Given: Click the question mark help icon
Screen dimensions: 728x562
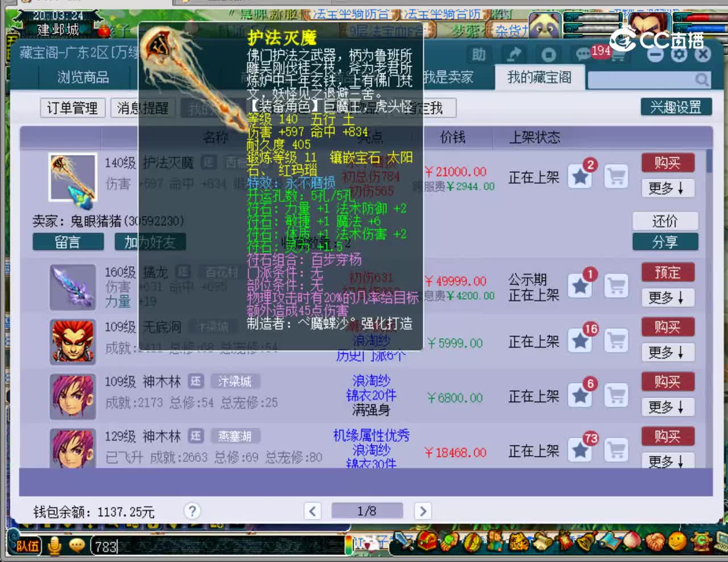Looking at the screenshot, I should coord(192,511).
